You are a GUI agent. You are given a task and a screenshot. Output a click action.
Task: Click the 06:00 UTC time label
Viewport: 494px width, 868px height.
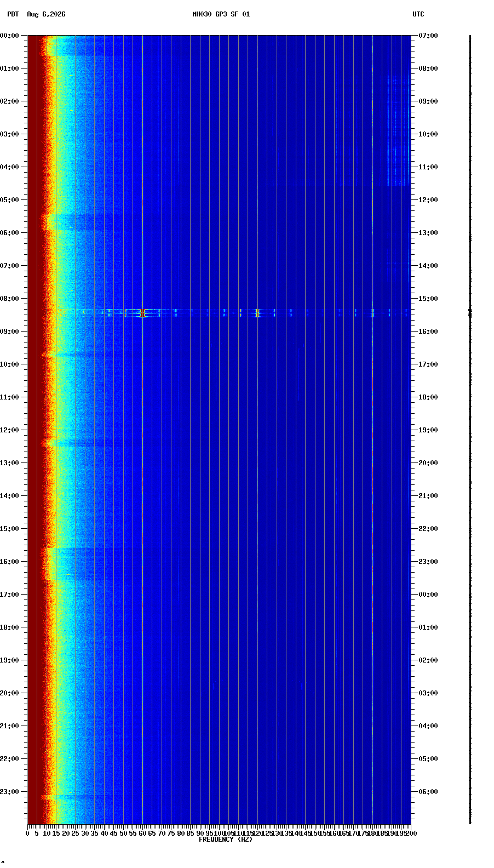428,792
